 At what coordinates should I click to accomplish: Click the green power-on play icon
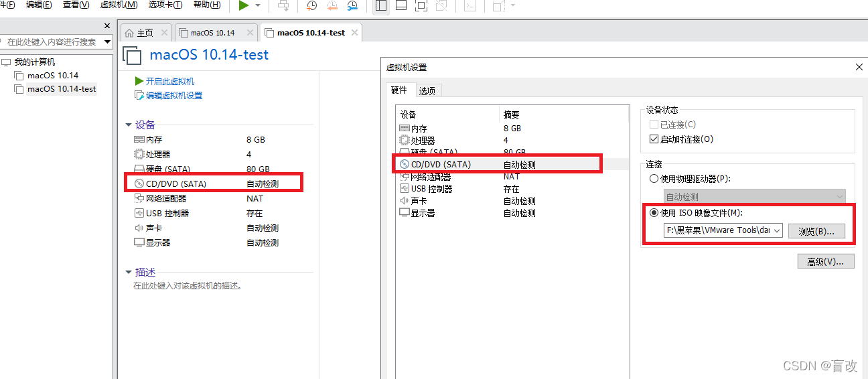coord(244,5)
